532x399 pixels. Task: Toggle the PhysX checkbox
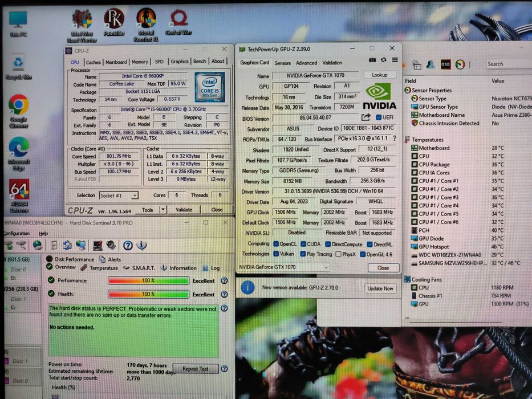click(338, 254)
